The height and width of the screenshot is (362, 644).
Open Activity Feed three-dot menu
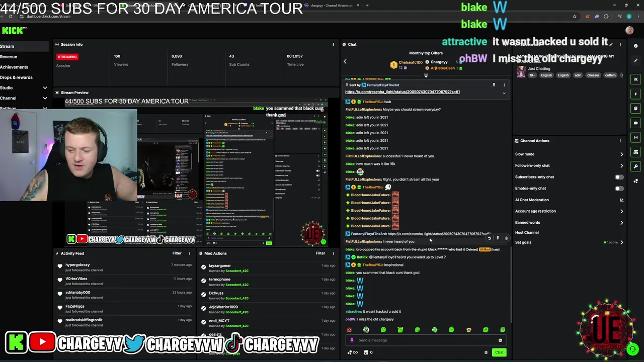(190, 253)
